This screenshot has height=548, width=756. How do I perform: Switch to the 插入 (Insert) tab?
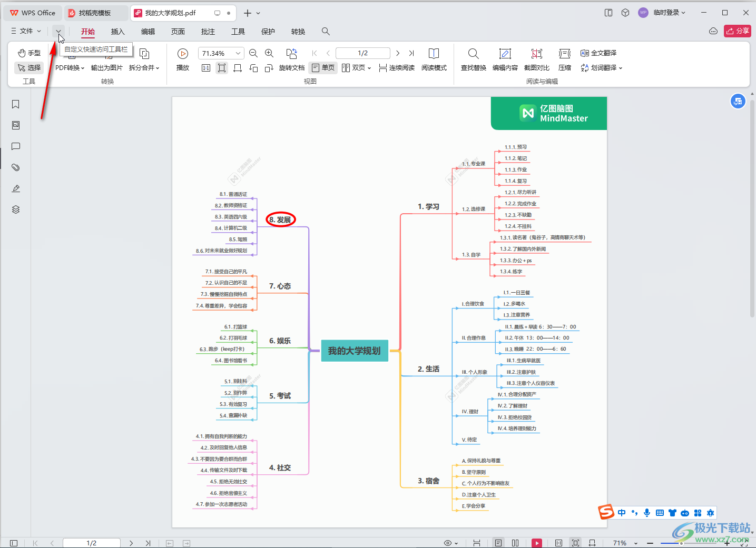[x=118, y=32]
